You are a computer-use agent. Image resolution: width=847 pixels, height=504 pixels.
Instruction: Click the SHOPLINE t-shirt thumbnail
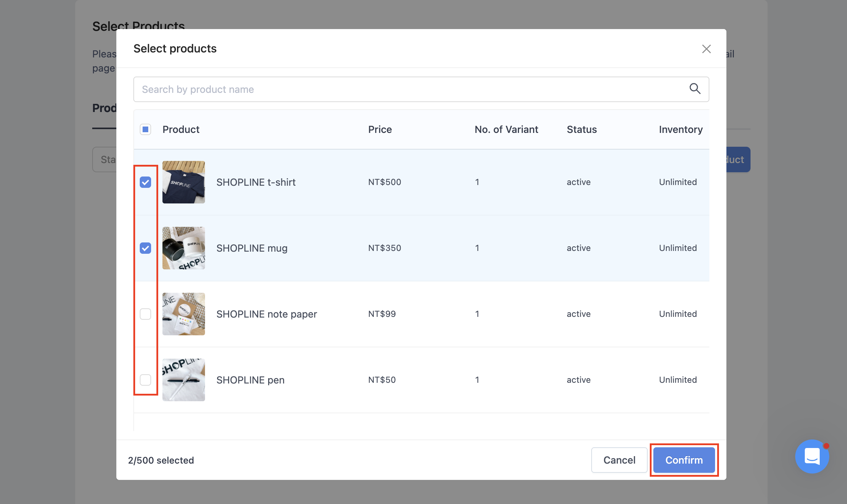[x=184, y=182]
